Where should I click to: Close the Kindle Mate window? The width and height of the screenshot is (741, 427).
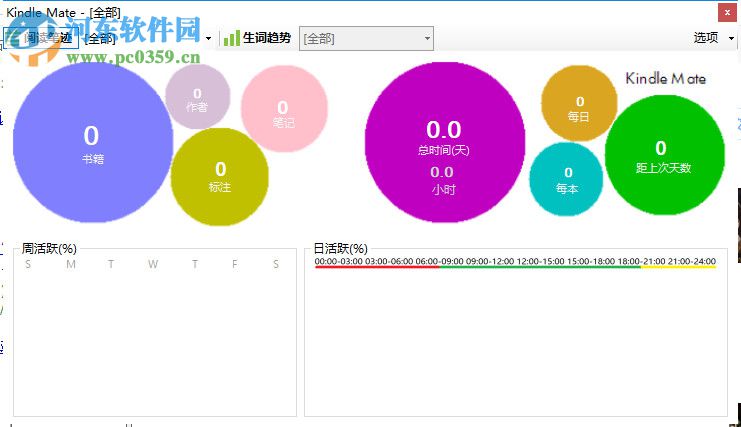click(x=727, y=13)
